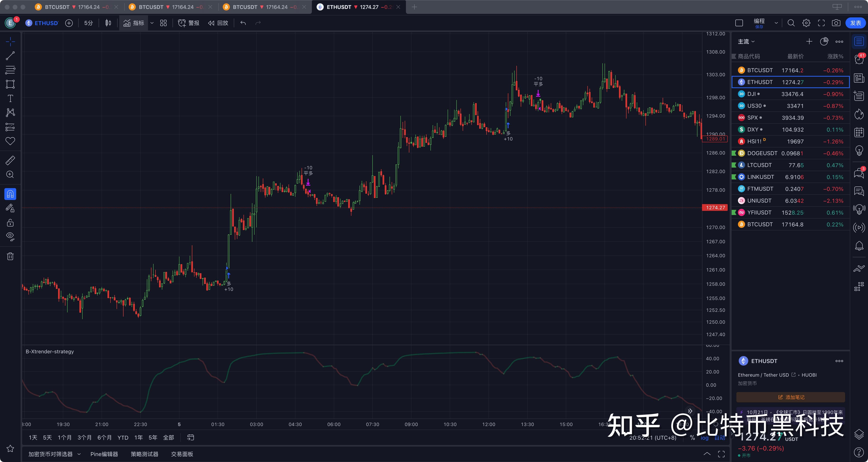Maximize the bottom panel
Screen dimensions: 868x462
(721, 454)
